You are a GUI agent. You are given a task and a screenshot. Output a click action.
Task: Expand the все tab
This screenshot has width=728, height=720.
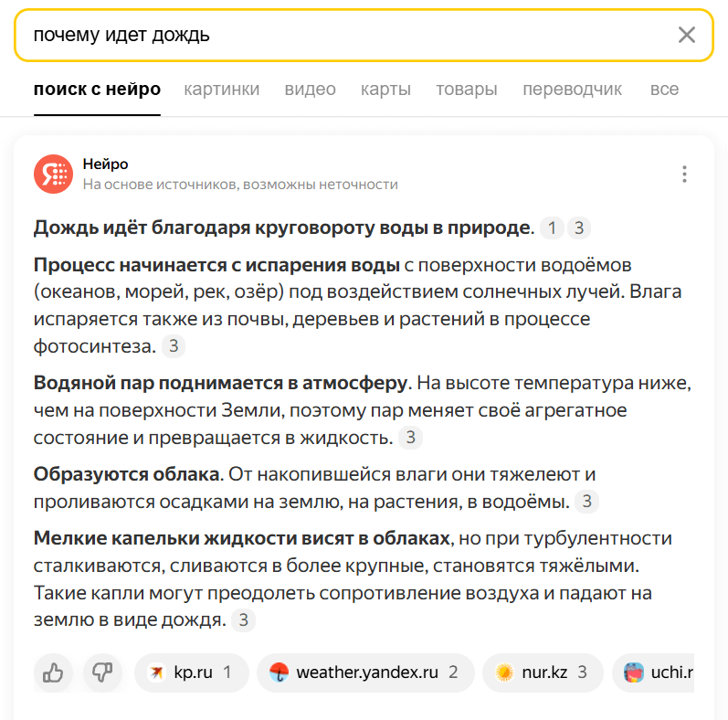pos(664,89)
